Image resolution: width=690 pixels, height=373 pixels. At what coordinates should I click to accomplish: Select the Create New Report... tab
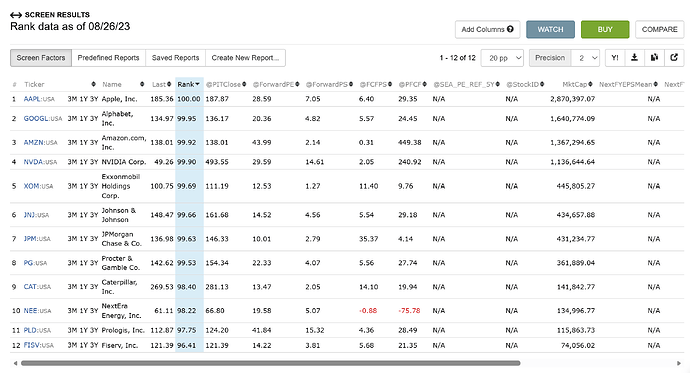pyautogui.click(x=245, y=58)
